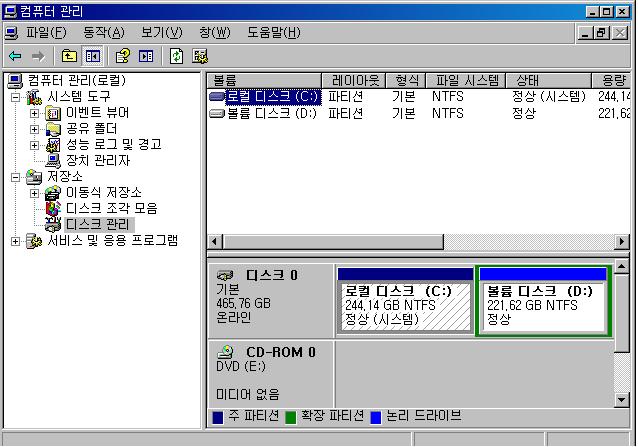Viewport: 638px width, 447px height.
Task: Click the 확장 파티션 green legend swatch
Action: (291, 417)
